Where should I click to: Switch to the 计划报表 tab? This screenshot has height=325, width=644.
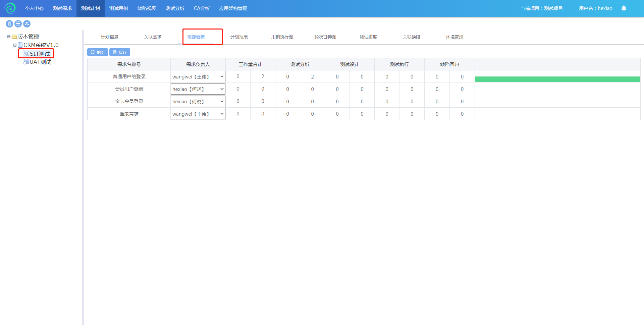[239, 37]
